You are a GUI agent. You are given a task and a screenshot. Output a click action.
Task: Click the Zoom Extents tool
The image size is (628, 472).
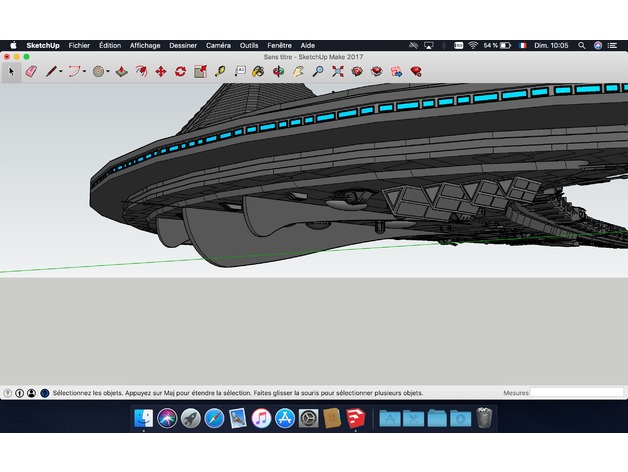pos(338,72)
